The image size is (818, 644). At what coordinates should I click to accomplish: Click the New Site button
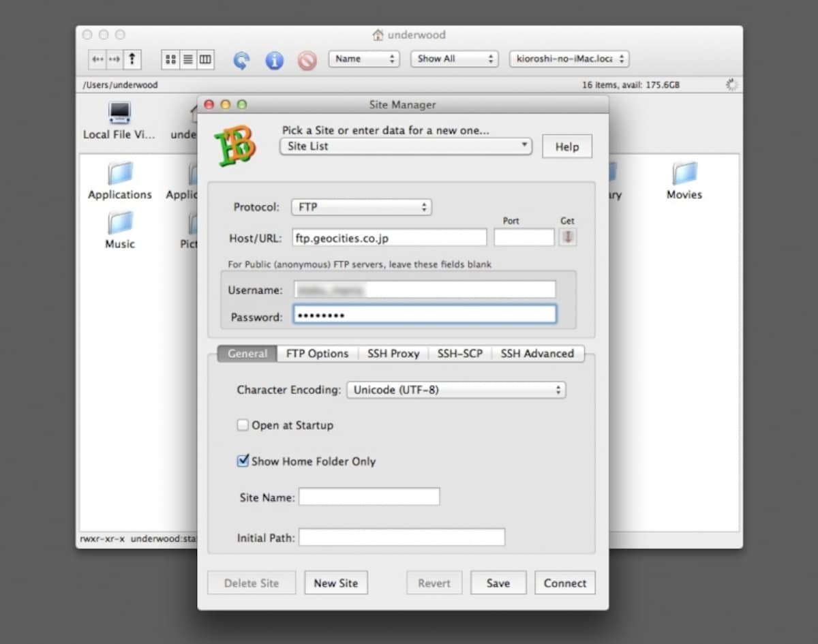click(336, 583)
